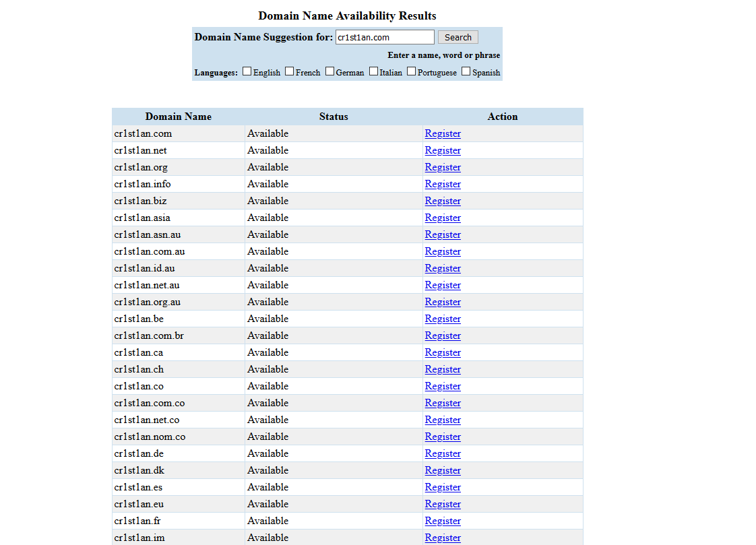756x545 pixels.
Task: Register the cr1st1an.com.br domain
Action: [443, 336]
